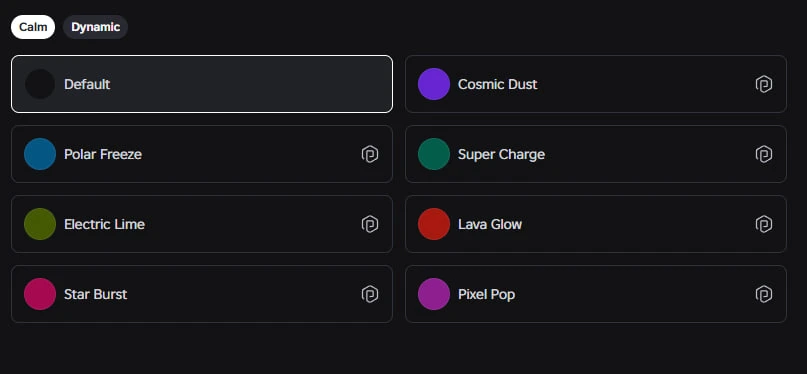Pick the Super Charge theme card

point(595,154)
